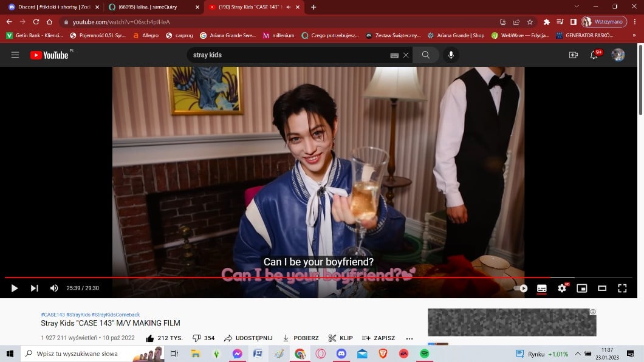Mute the video volume
The width and height of the screenshot is (644, 362).
[54, 288]
